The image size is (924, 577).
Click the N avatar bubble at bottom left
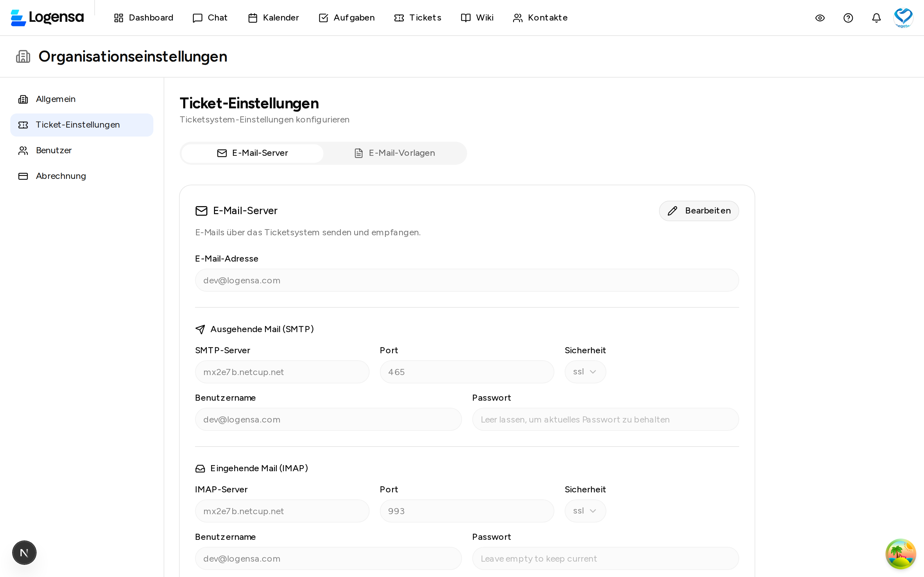pyautogui.click(x=24, y=552)
